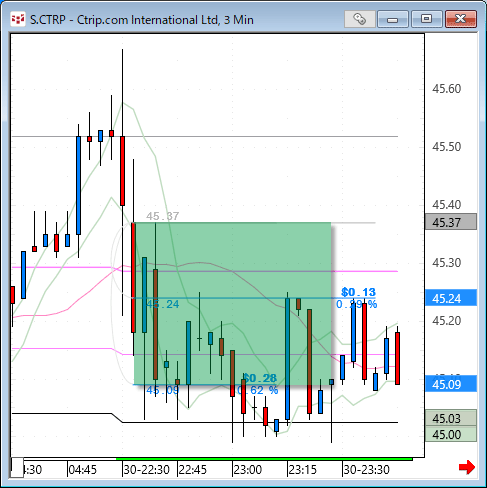This screenshot has width=487, height=488.
Task: Click the 22:45 time axis label
Action: pos(192,470)
